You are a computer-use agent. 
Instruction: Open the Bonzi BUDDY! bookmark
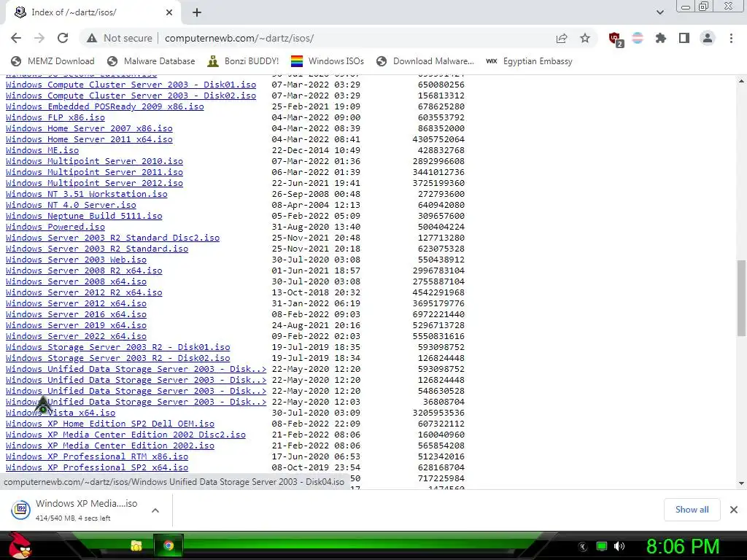[x=243, y=61]
